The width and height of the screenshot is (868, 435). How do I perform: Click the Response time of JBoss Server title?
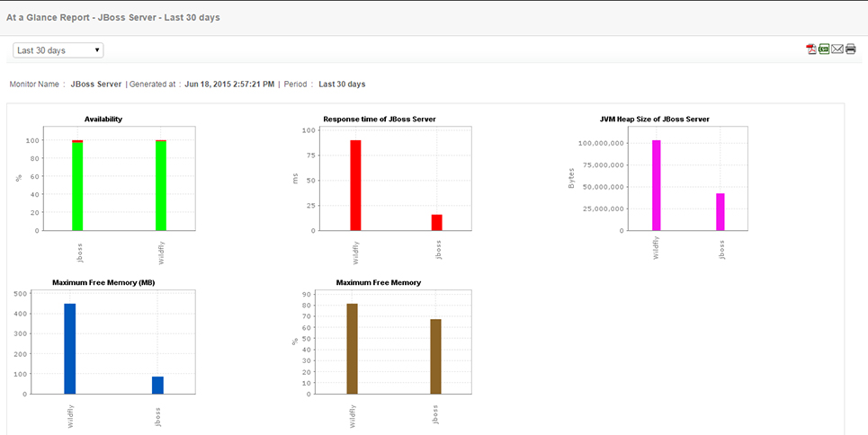tap(380, 119)
